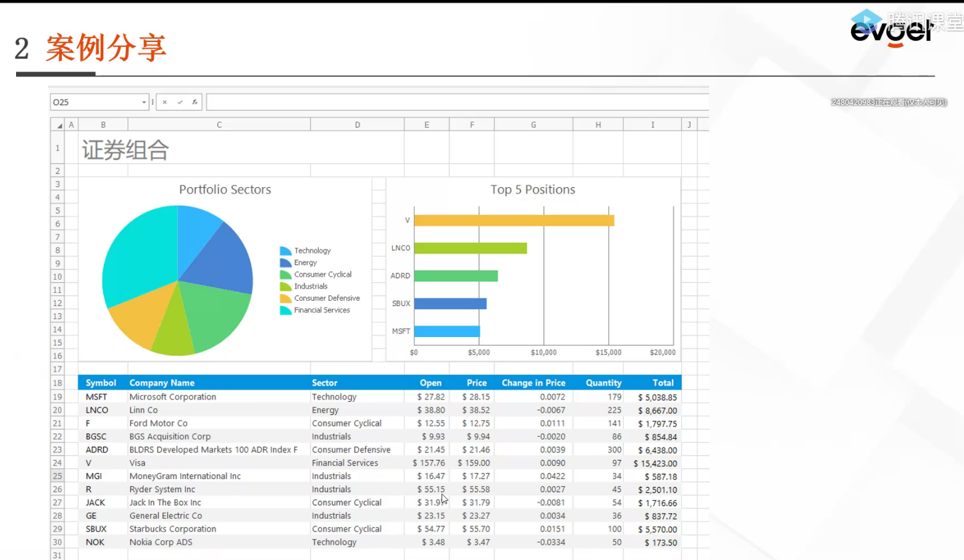Click the Top 5 Positions chart title
This screenshot has height=560, width=964.
pos(533,190)
